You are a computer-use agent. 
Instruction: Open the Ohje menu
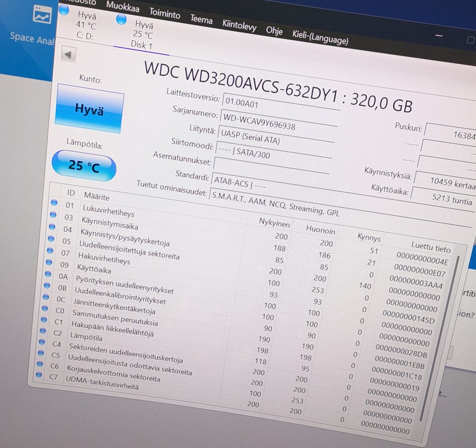(274, 31)
